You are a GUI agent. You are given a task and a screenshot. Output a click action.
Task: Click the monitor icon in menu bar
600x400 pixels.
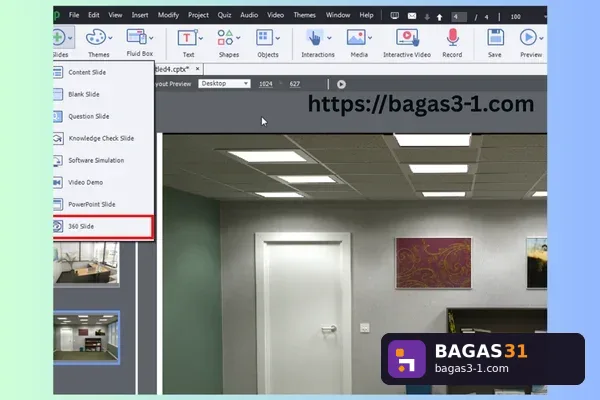[x=395, y=16]
